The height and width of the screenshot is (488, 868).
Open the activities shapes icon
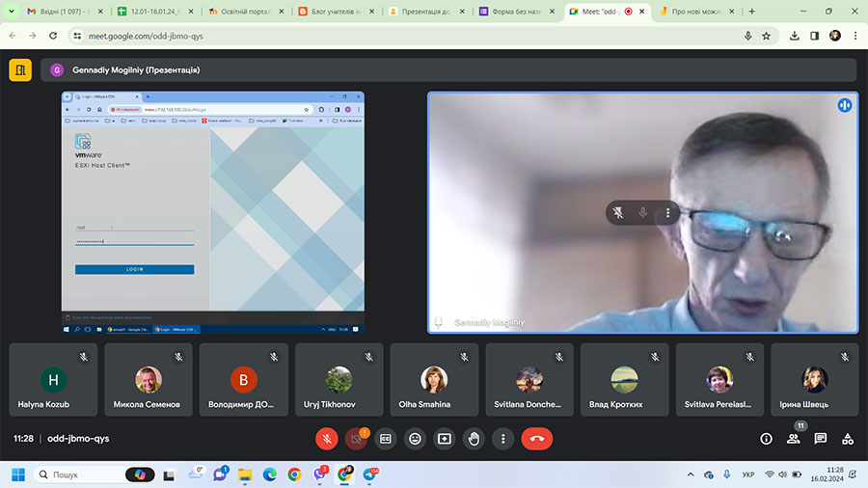[848, 438]
